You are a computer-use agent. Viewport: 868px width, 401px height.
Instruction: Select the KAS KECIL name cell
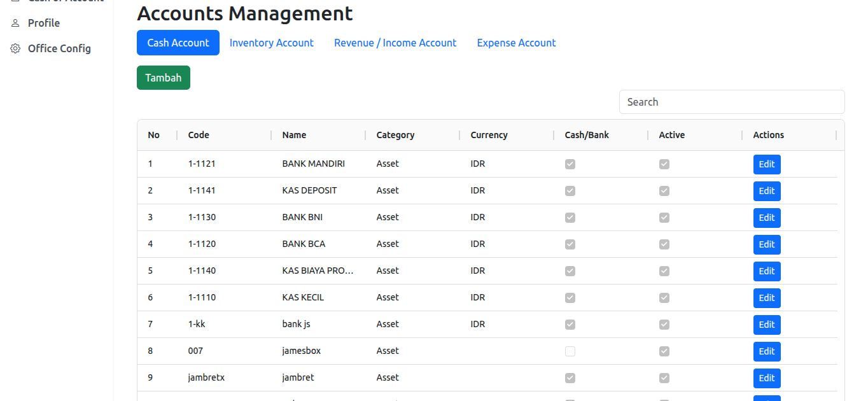303,297
